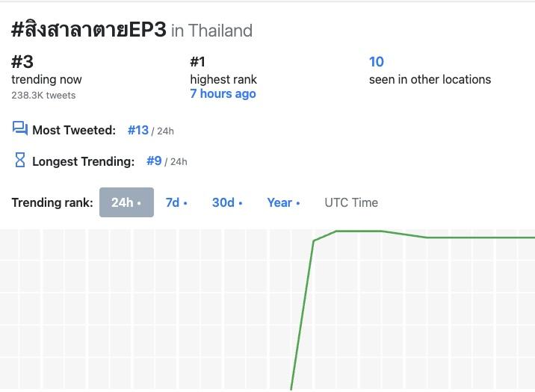Click the Longest Trending hourglass icon
Image resolution: width=535 pixels, height=392 pixels.
tap(20, 160)
